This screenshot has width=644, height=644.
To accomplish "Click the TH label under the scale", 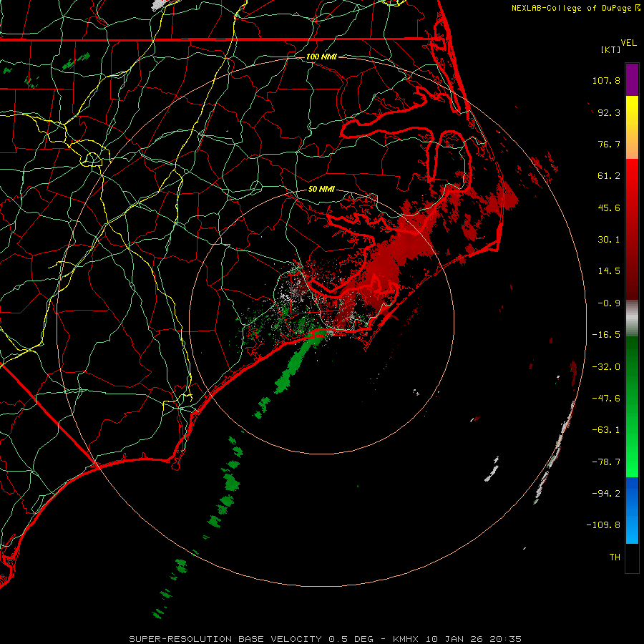I will [615, 557].
